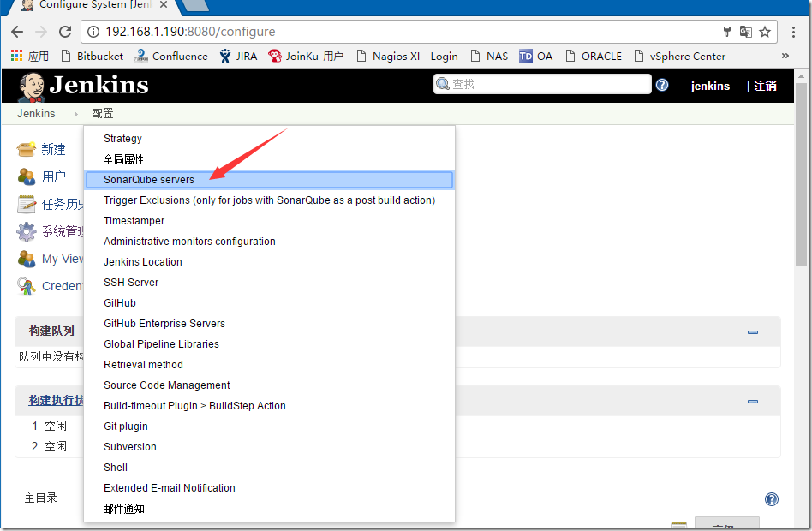Click the page vertical scrollbar

(x=801, y=174)
